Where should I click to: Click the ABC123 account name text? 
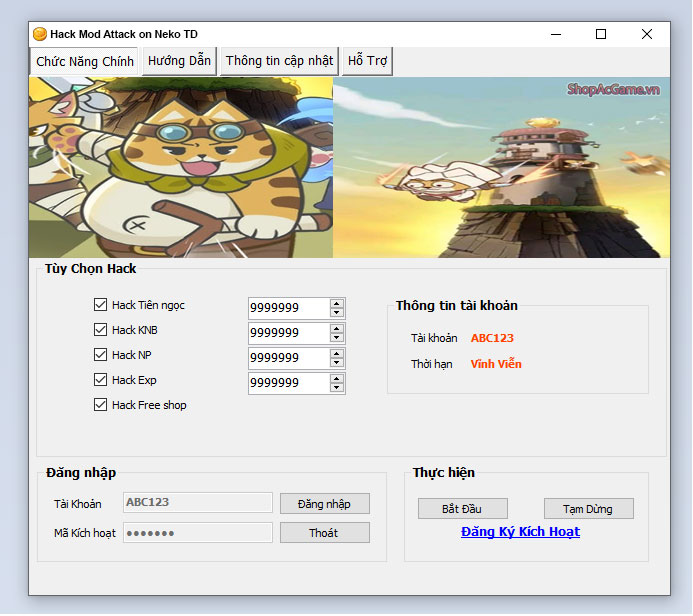(x=492, y=338)
